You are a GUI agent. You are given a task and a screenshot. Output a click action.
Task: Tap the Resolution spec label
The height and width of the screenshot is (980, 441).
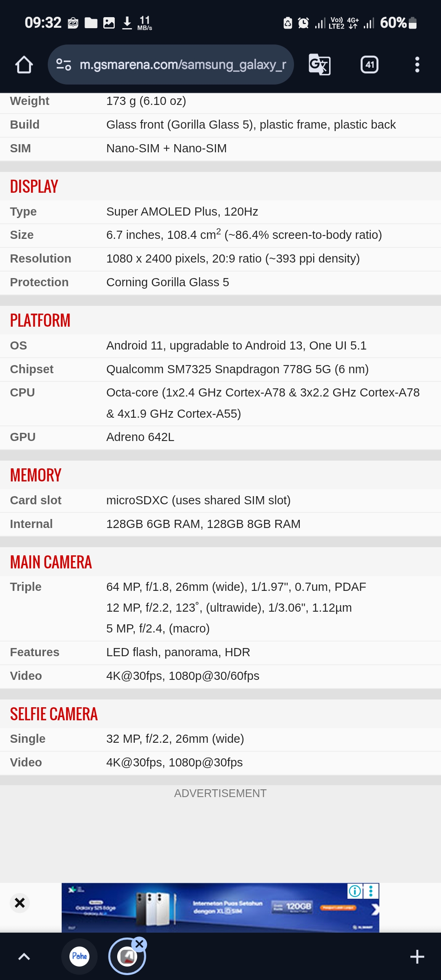click(40, 258)
